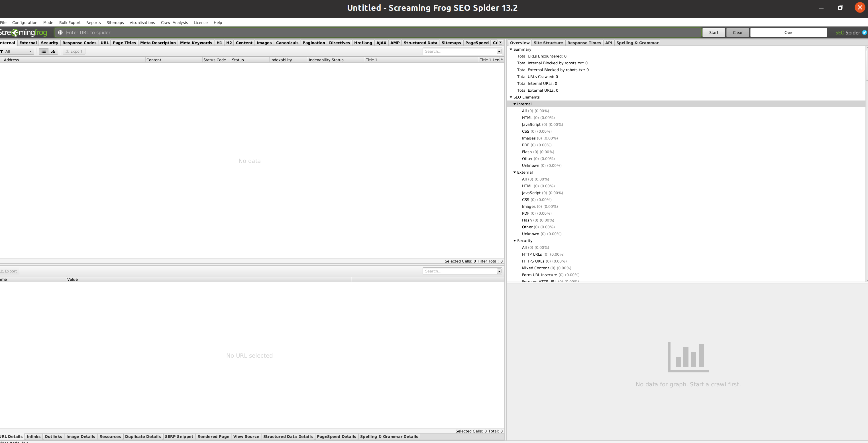Collapse the Internal tree node

point(515,104)
